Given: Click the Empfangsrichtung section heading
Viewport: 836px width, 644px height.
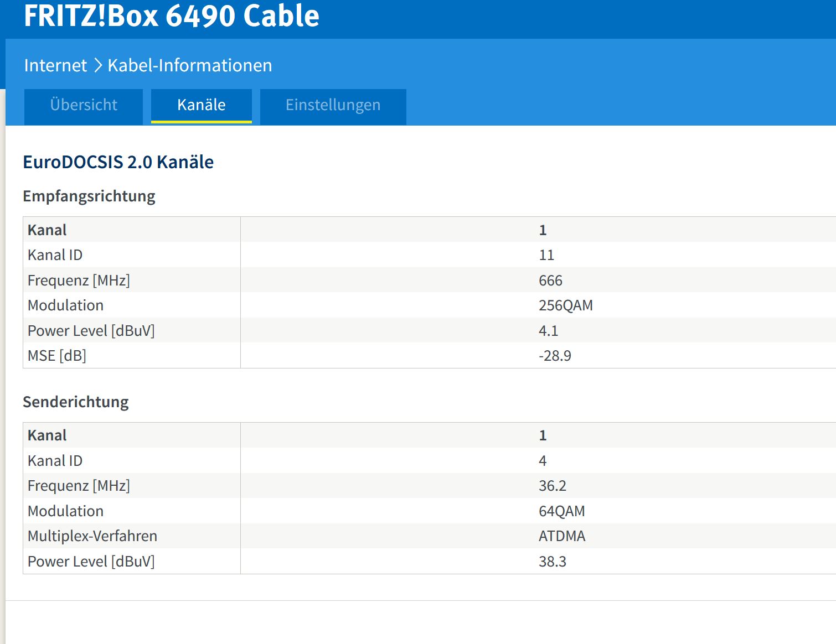Looking at the screenshot, I should pos(89,196).
